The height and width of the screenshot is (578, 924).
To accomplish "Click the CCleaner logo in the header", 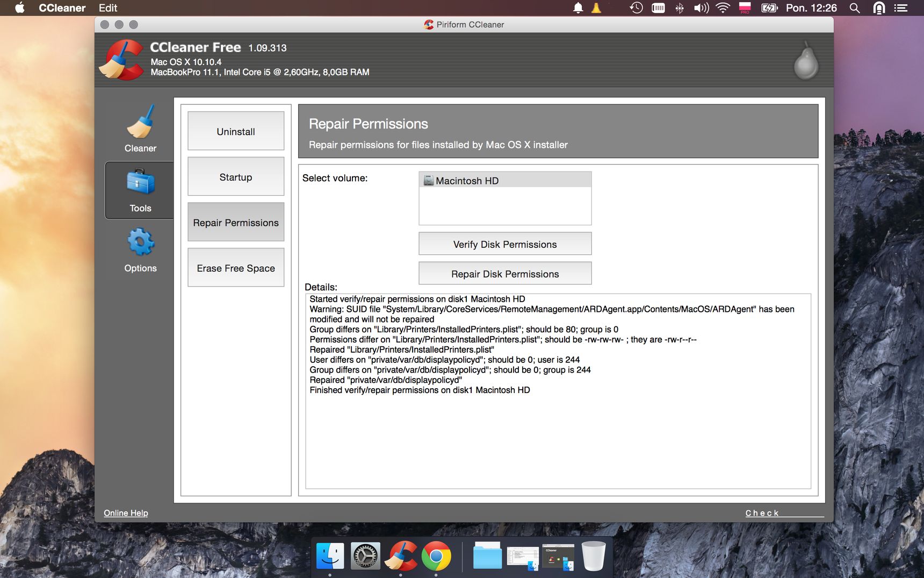I will (122, 60).
